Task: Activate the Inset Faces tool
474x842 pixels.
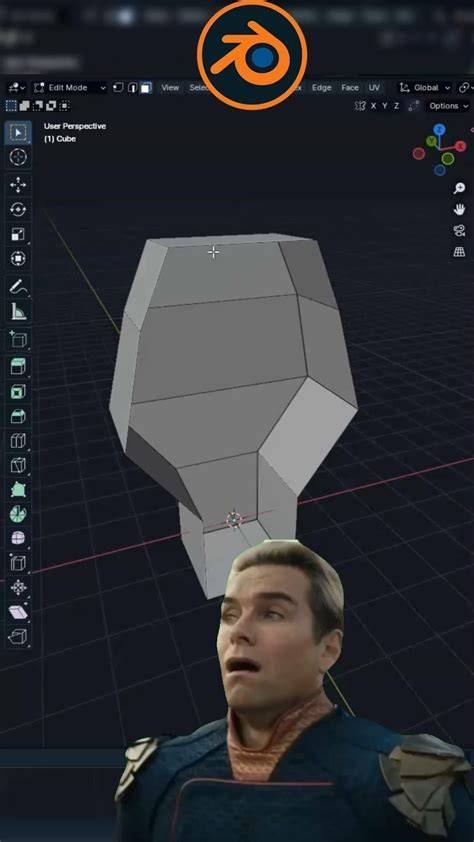Action: pos(18,391)
